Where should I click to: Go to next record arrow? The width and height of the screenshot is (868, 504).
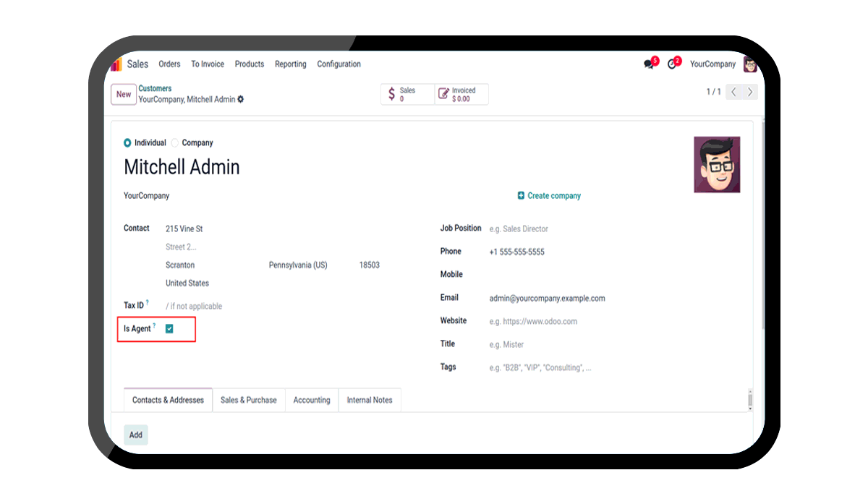(750, 92)
